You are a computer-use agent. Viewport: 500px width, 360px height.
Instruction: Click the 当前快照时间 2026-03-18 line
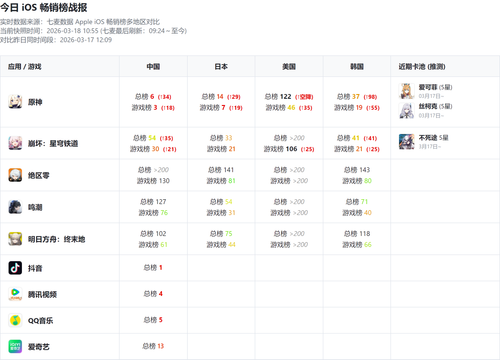93,31
